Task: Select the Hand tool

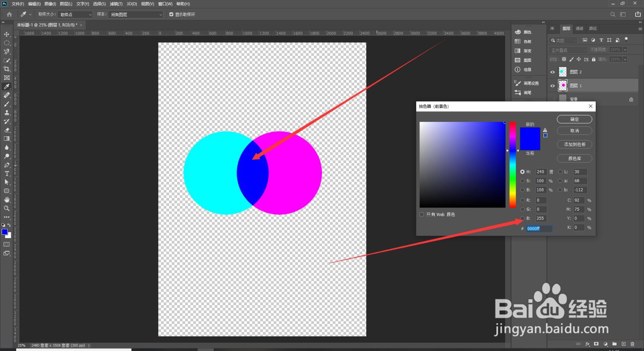Action: pyautogui.click(x=6, y=200)
